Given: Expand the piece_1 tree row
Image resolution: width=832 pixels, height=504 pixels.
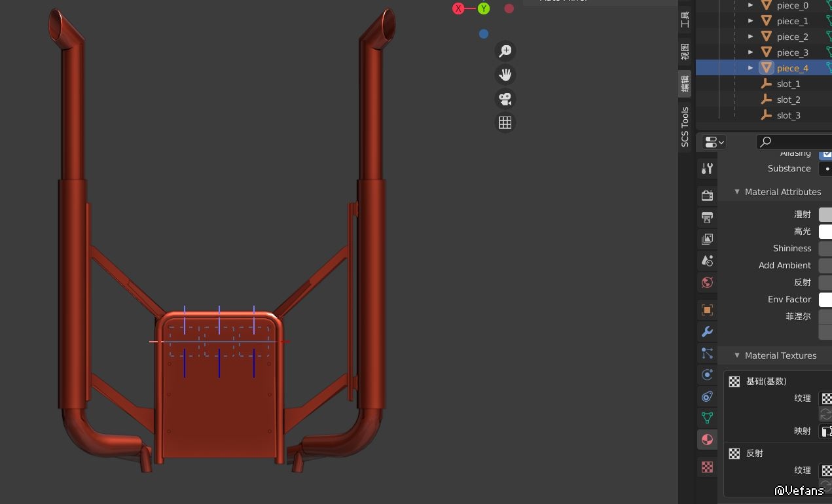Looking at the screenshot, I should pos(751,21).
